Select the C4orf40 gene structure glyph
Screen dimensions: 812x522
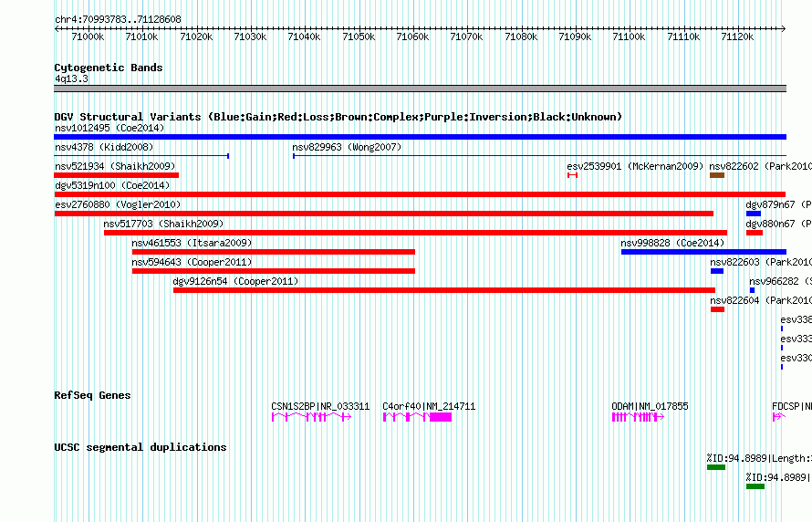[x=417, y=417]
